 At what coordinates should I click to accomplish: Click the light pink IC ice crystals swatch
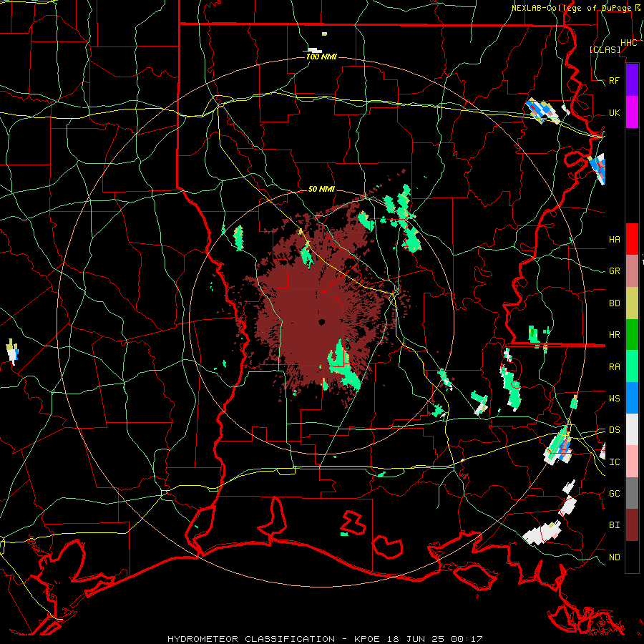tap(632, 462)
